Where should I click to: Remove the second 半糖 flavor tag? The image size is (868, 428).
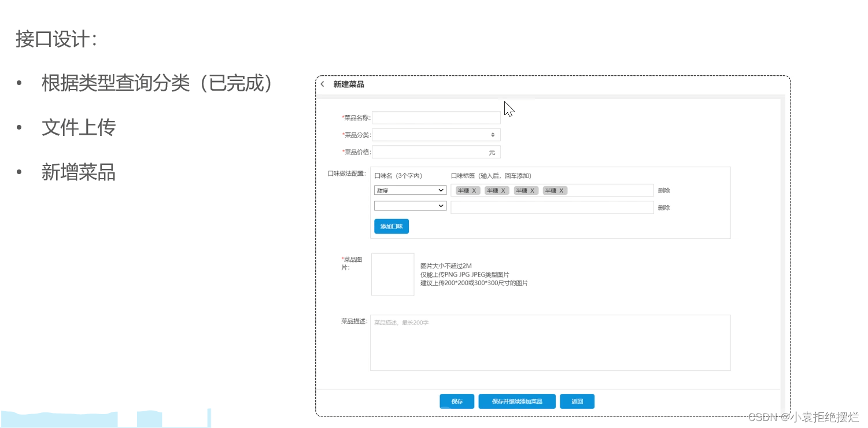click(x=504, y=190)
